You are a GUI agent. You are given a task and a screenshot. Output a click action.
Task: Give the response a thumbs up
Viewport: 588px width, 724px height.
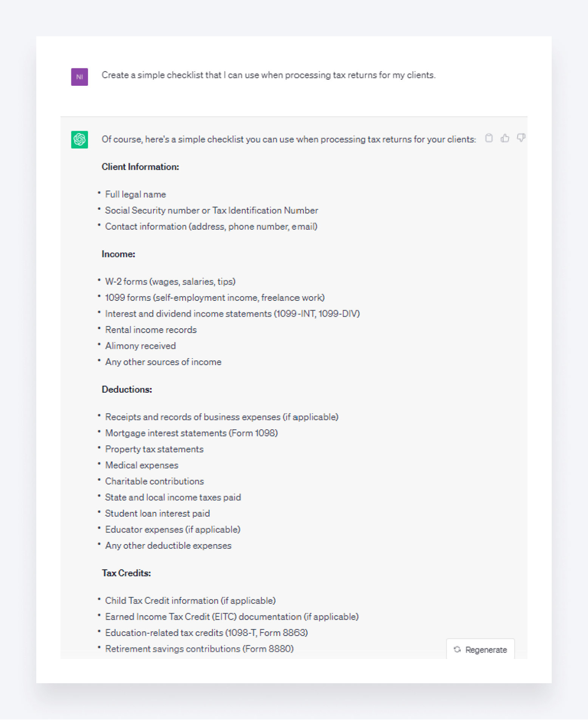click(x=505, y=138)
